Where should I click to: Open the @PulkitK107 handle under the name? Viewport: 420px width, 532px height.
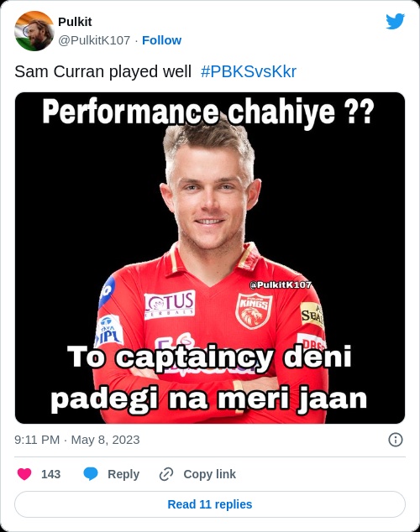pyautogui.click(x=94, y=40)
